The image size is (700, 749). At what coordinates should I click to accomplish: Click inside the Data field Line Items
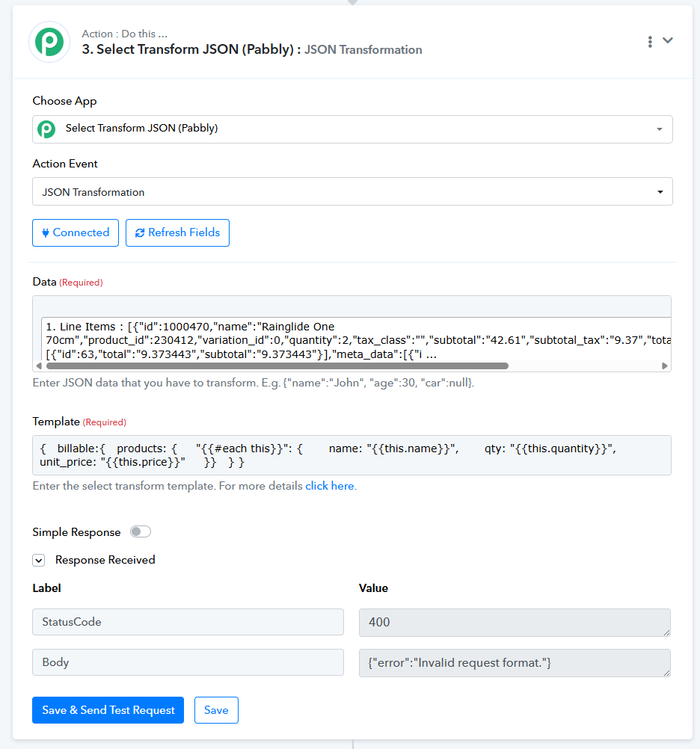356,339
